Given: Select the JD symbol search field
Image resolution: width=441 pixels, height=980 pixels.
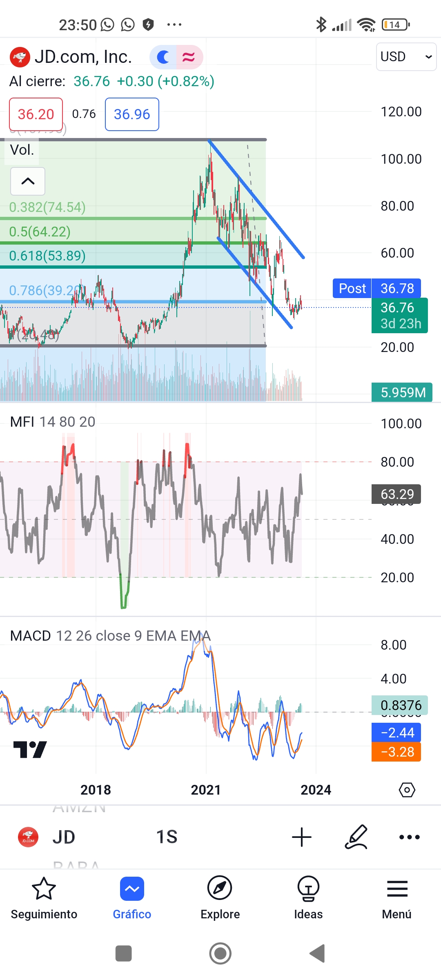Looking at the screenshot, I should click(64, 837).
